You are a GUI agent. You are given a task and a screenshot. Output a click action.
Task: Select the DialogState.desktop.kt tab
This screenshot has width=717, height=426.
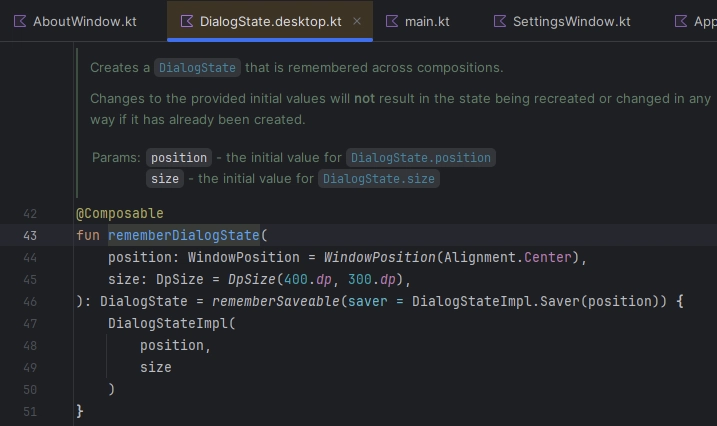(x=270, y=21)
